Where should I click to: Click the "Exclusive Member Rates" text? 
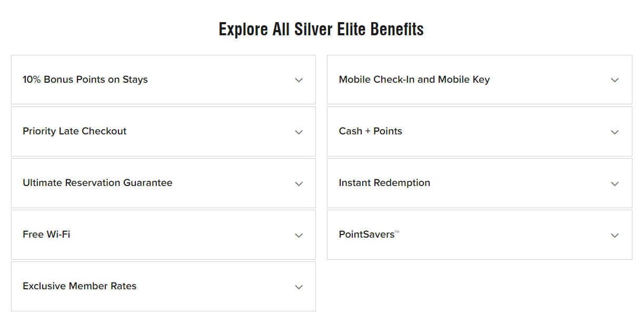[x=80, y=286]
